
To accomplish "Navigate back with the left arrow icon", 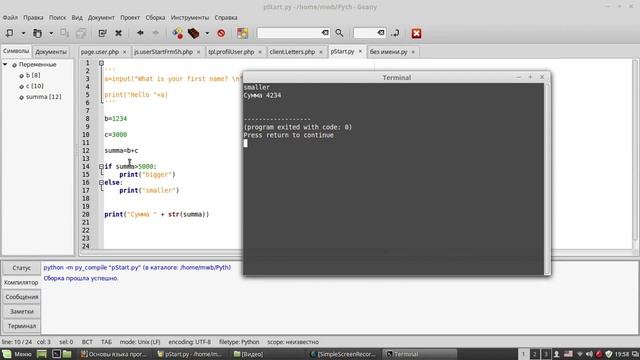I will (x=140, y=33).
